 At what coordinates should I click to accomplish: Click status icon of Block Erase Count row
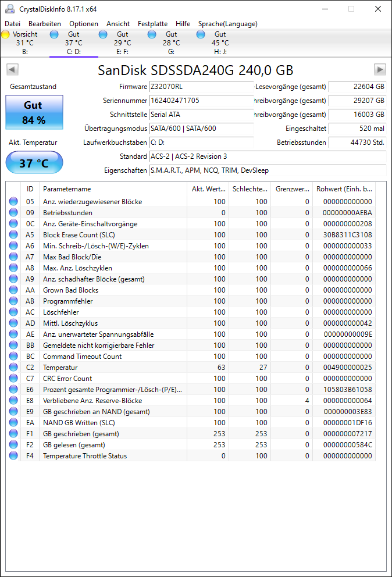[13, 234]
